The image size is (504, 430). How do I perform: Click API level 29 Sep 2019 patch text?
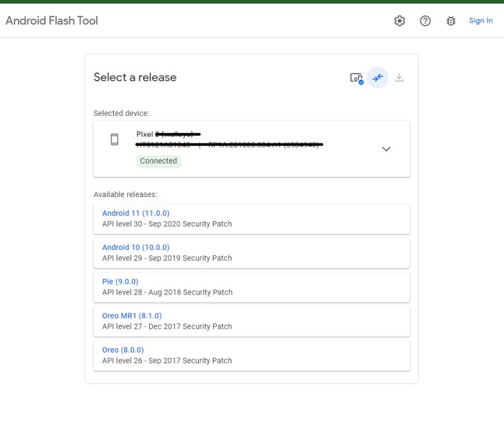point(167,258)
